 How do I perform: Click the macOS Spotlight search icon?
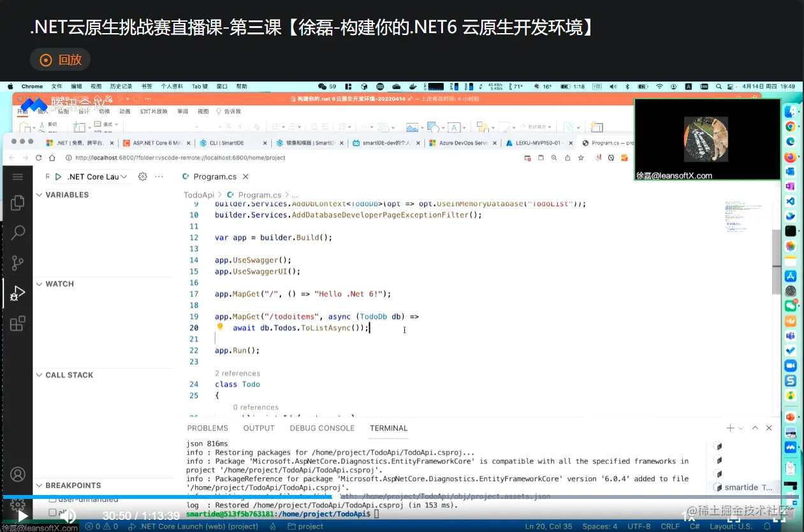pyautogui.click(x=717, y=86)
